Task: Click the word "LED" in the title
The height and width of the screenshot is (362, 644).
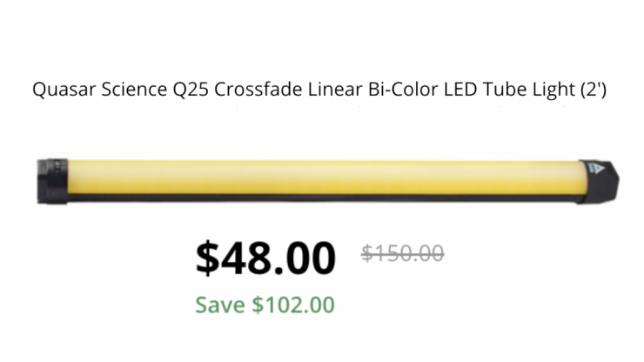Action: pos(453,90)
